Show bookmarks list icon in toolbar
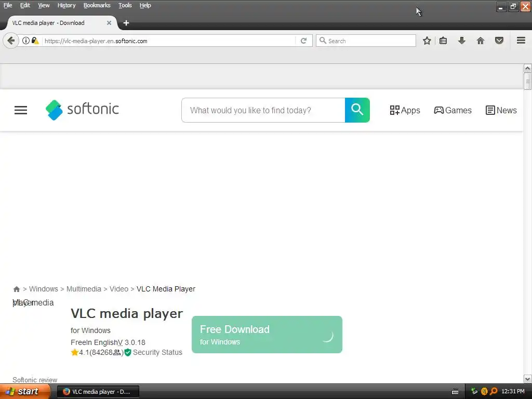This screenshot has height=399, width=532. tap(443, 41)
